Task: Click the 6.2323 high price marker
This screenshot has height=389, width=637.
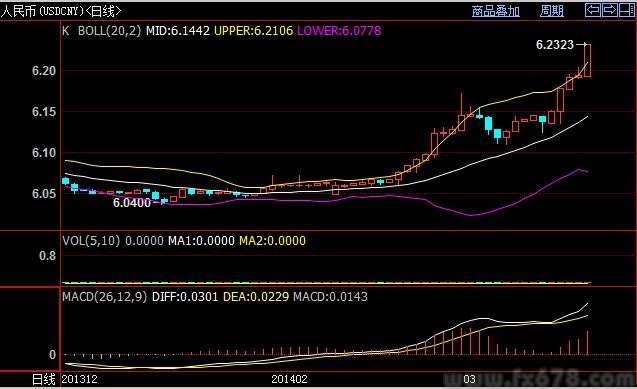Action: tap(555, 45)
